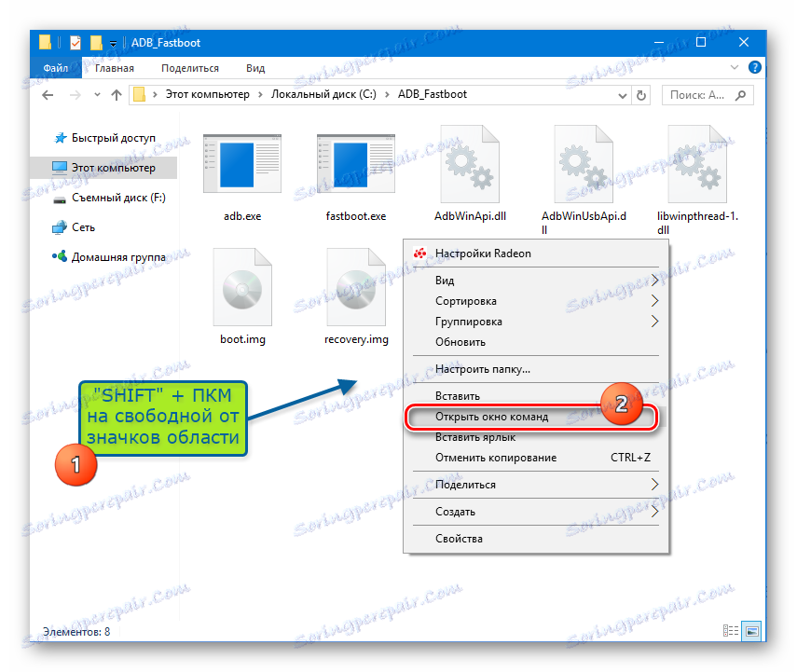Click the Элементов: 8 status bar text

(x=76, y=631)
